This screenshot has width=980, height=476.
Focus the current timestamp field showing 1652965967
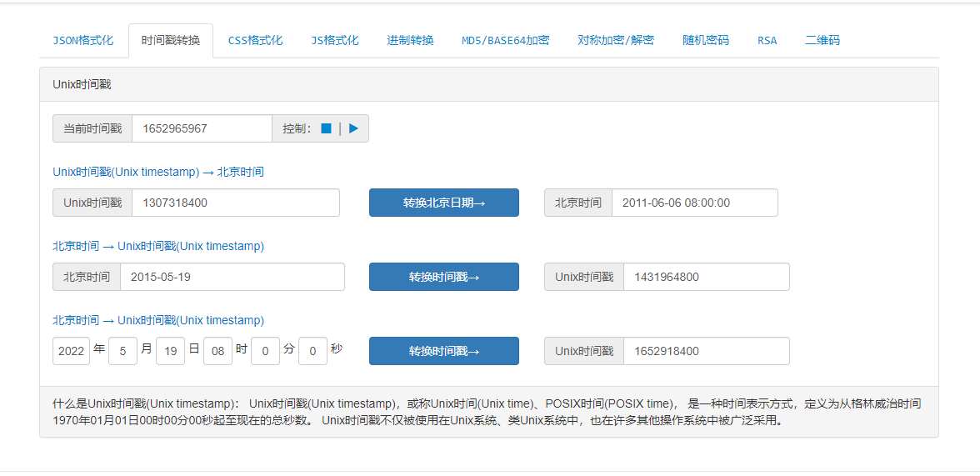[x=202, y=128]
